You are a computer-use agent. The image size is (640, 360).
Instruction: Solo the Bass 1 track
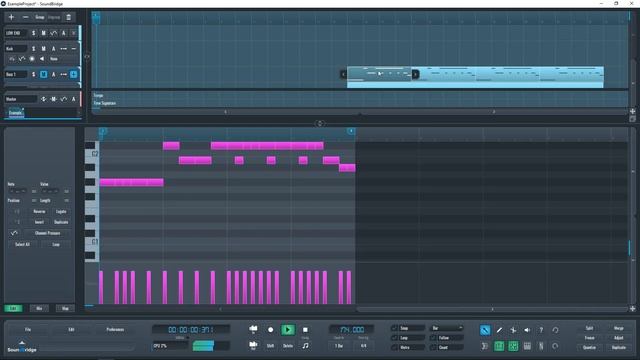pos(33,74)
